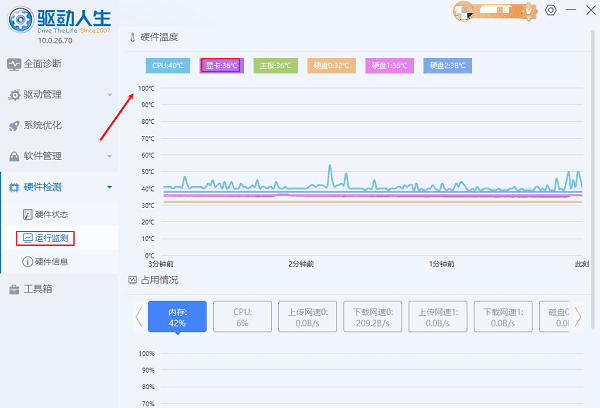
Task: Close the 驱动人生 window
Action: 591,10
